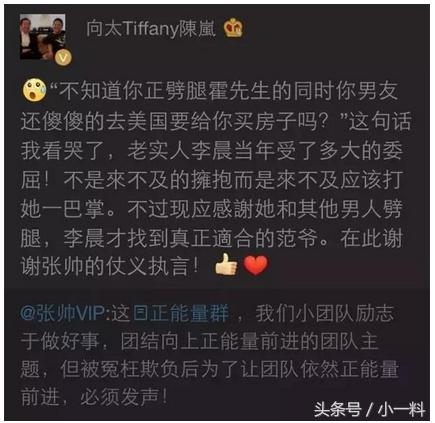This screenshot has width=435, height=423.
Task: Click the 谢张帅的仗义执言 closing sentence
Action: point(110,266)
